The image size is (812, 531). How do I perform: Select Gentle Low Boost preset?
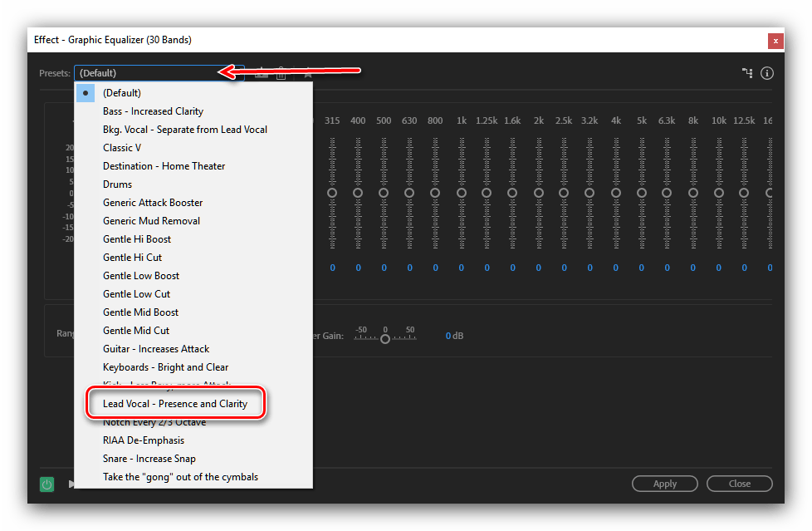[x=194, y=275]
